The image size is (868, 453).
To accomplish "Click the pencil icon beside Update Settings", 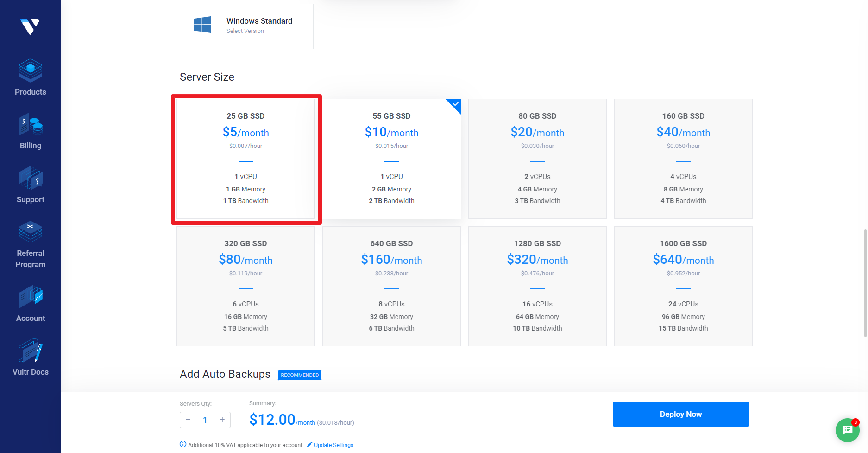I will [x=309, y=444].
